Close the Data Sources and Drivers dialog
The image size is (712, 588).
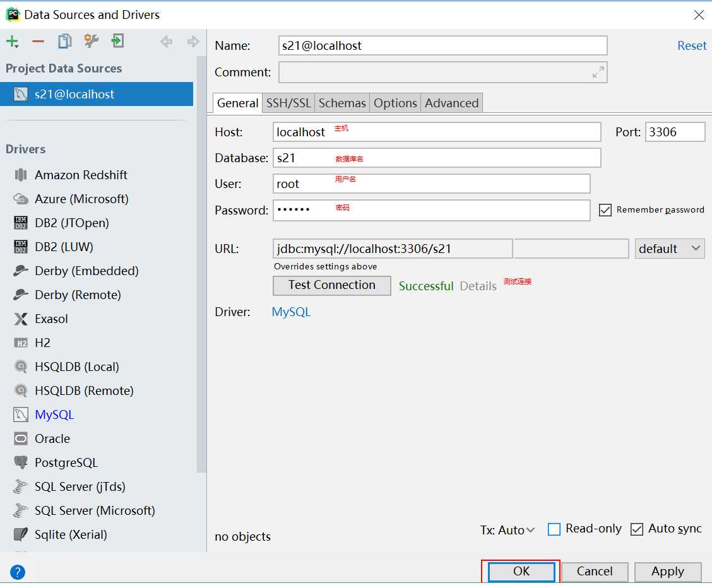tap(698, 15)
